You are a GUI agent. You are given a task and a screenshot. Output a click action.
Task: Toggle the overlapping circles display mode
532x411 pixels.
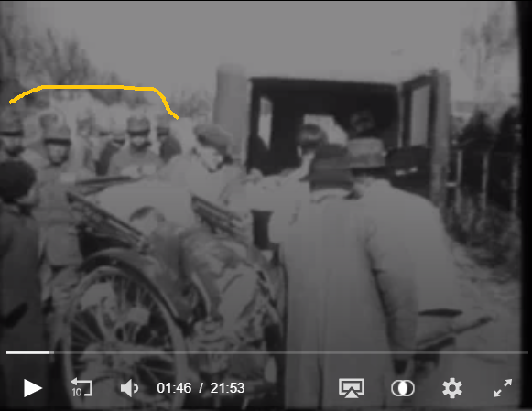pyautogui.click(x=403, y=388)
